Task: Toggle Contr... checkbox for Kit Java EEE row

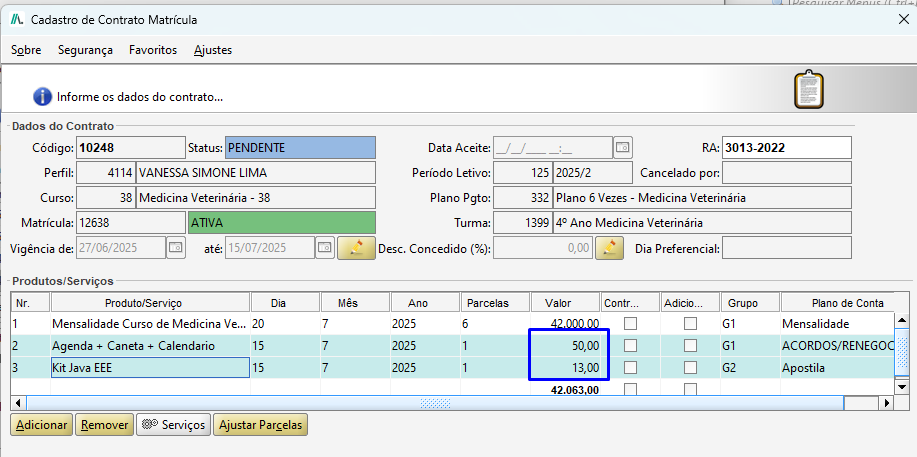Action: click(x=630, y=367)
